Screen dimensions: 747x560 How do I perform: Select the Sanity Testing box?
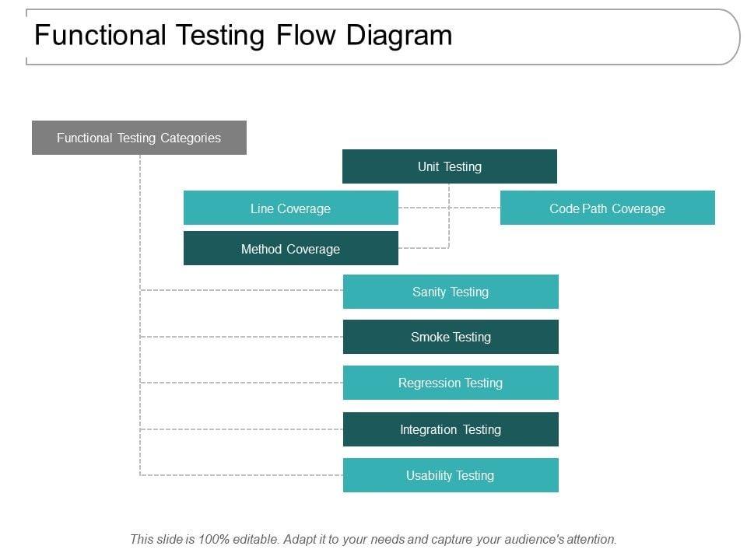[x=451, y=292]
